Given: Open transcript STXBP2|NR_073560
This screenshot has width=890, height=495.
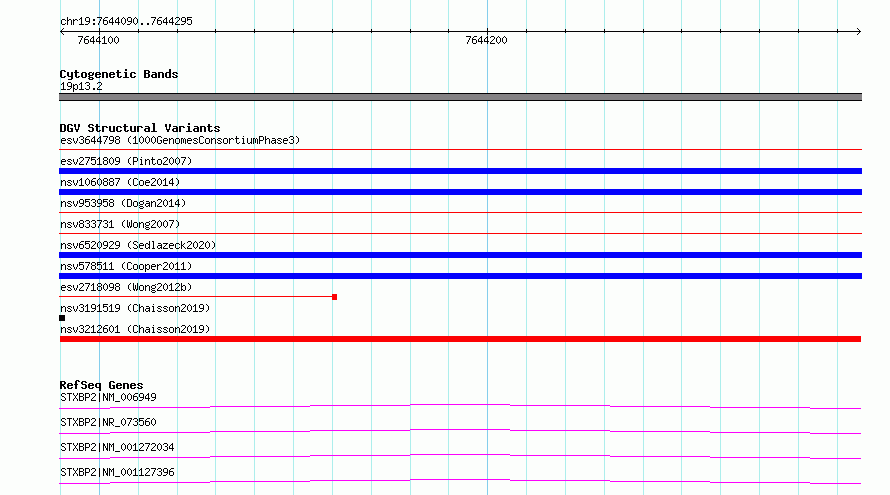Looking at the screenshot, I should [x=108, y=422].
